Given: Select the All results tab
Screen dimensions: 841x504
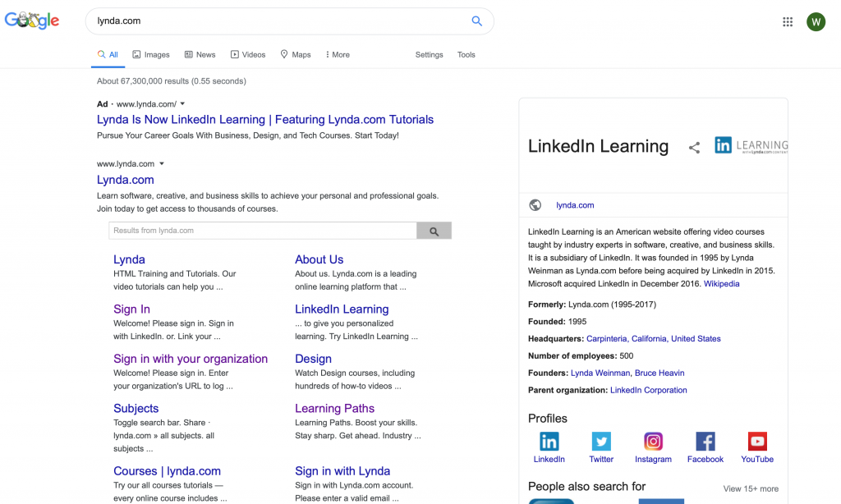Looking at the screenshot, I should click(x=108, y=55).
